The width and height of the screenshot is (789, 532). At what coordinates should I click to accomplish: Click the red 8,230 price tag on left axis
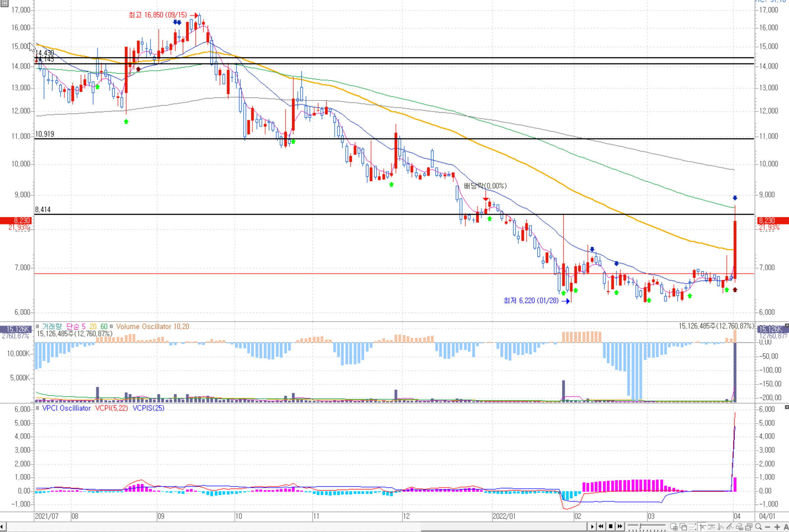(x=16, y=221)
